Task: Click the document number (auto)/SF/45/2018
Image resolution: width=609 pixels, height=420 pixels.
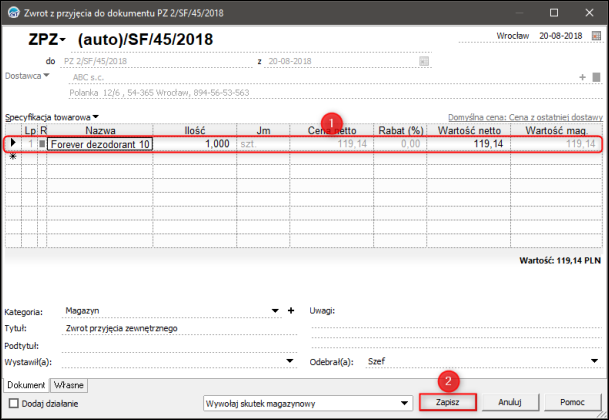Action: (145, 40)
